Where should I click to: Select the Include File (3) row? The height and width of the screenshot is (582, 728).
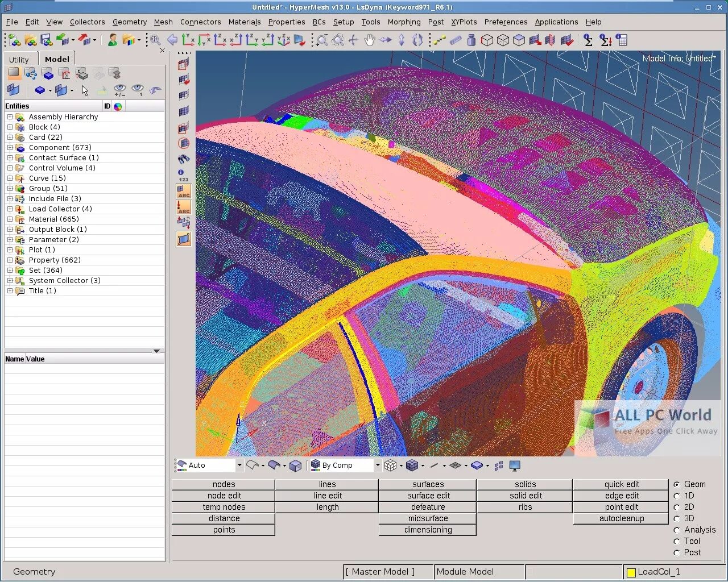point(85,199)
